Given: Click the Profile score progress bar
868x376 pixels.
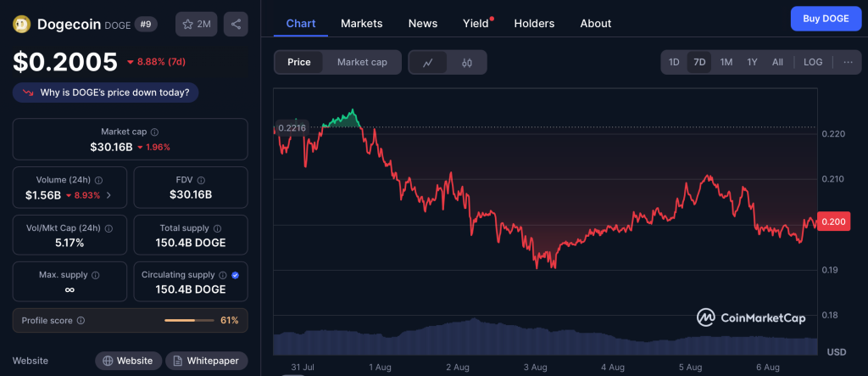Looking at the screenshot, I should click(189, 321).
